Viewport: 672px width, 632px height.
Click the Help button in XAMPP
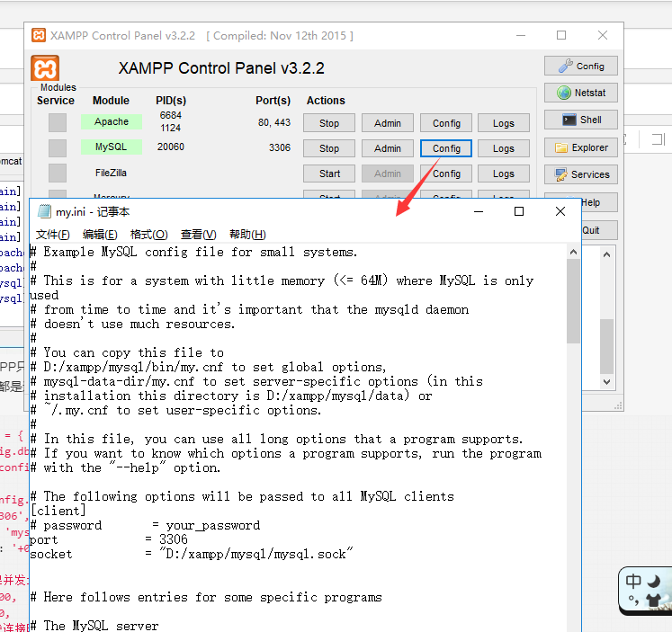(599, 202)
